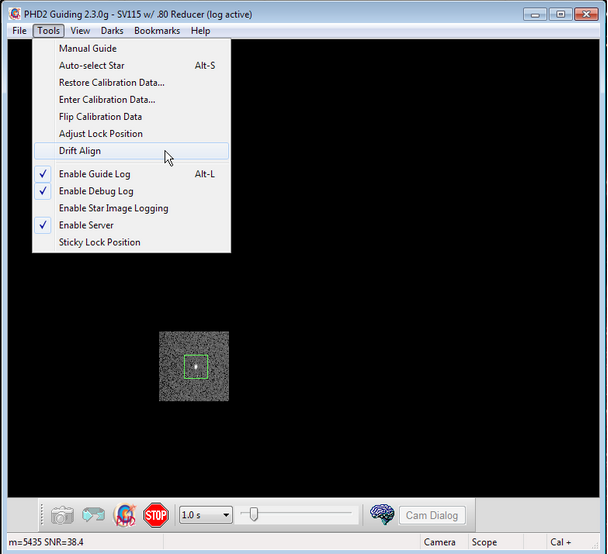The image size is (608, 554).
Task: Close the PHD2 Guiding window
Action: tap(586, 14)
